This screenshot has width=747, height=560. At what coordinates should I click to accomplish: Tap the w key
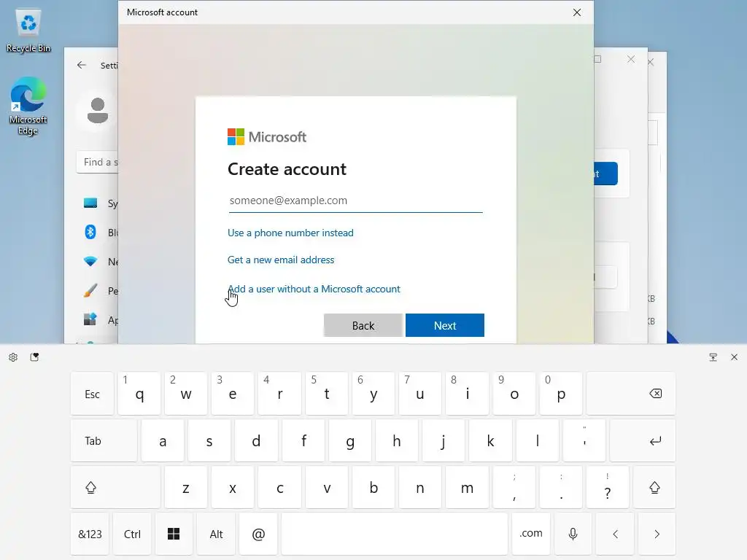pos(186,393)
